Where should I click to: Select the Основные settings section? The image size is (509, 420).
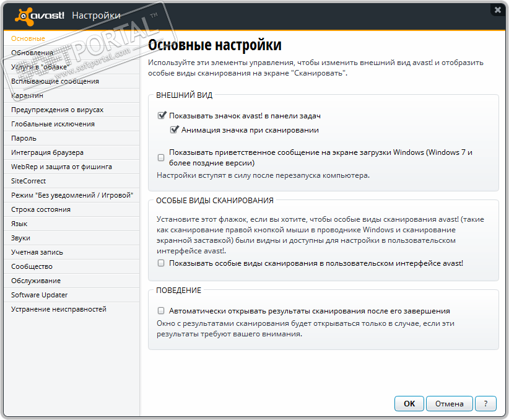pyautogui.click(x=72, y=38)
